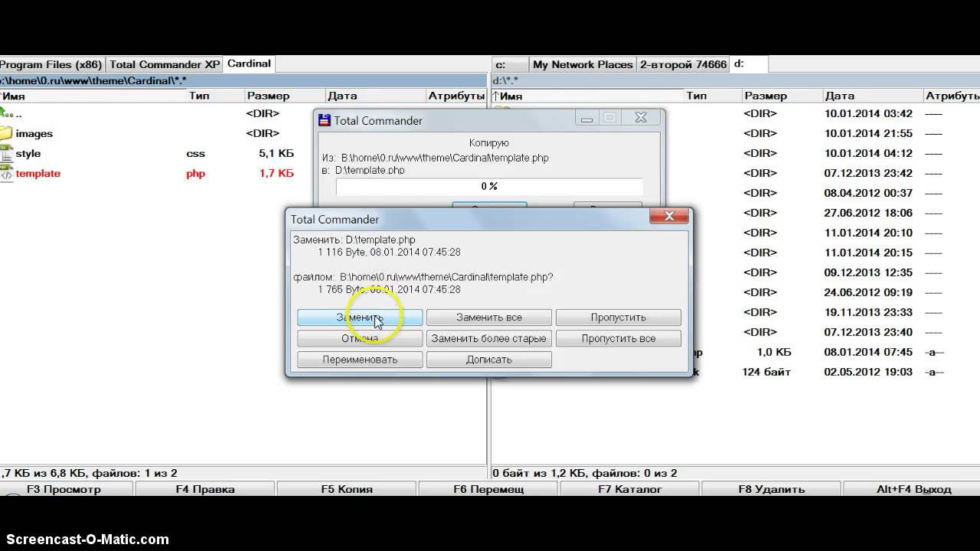This screenshot has width=980, height=551.
Task: Close the copy progress dialog window
Action: point(642,118)
